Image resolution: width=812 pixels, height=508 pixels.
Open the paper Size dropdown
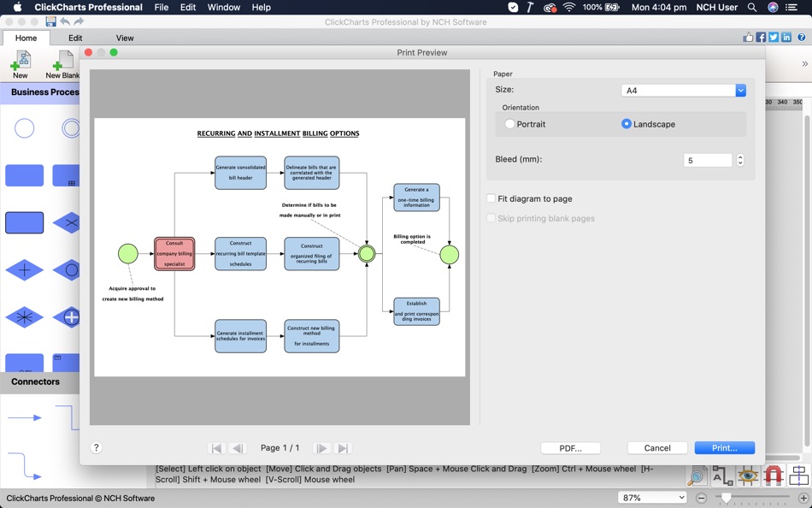pyautogui.click(x=684, y=90)
